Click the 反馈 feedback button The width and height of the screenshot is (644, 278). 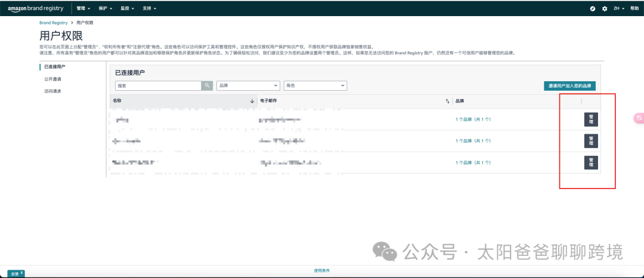14,273
